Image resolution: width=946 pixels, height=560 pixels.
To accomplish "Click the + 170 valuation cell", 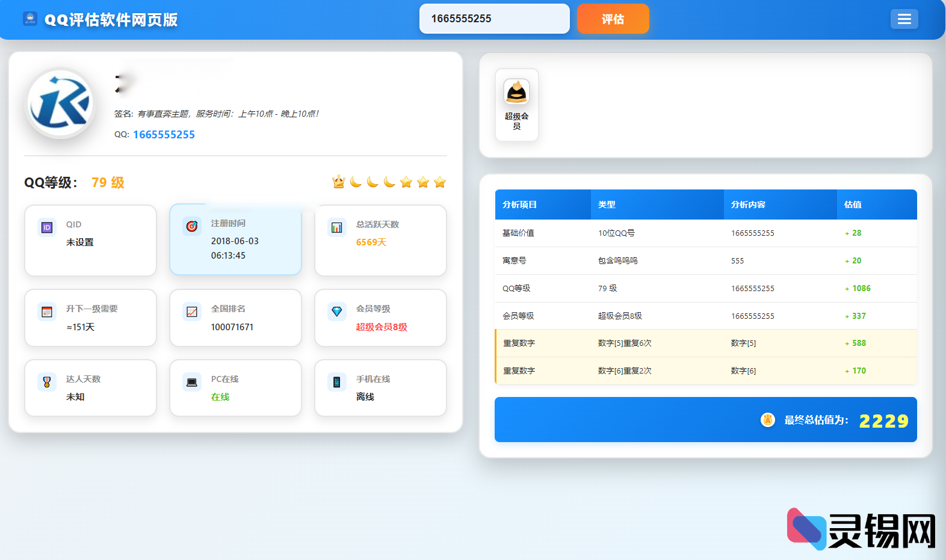I will point(855,371).
